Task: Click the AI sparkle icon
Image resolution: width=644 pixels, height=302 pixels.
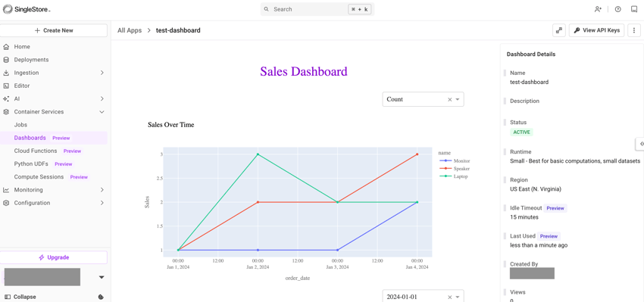Action: click(x=6, y=99)
